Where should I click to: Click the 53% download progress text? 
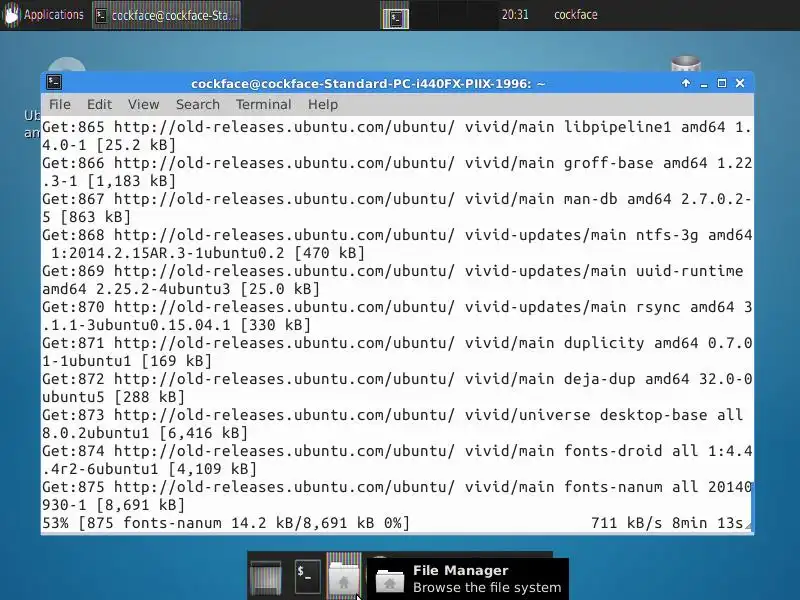click(x=226, y=523)
